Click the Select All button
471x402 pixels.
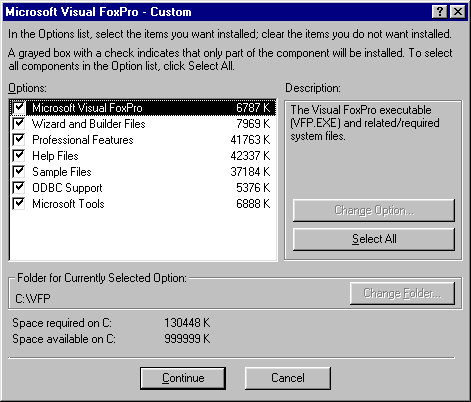(x=374, y=239)
